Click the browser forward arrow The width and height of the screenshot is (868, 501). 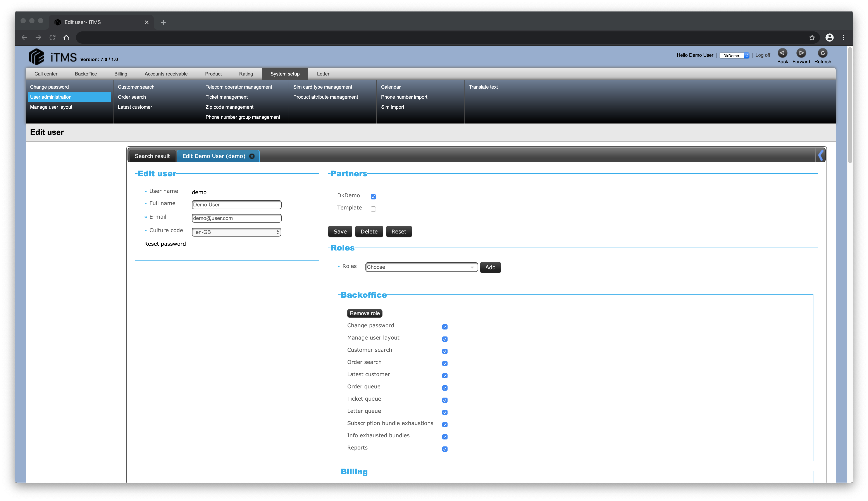pyautogui.click(x=38, y=38)
